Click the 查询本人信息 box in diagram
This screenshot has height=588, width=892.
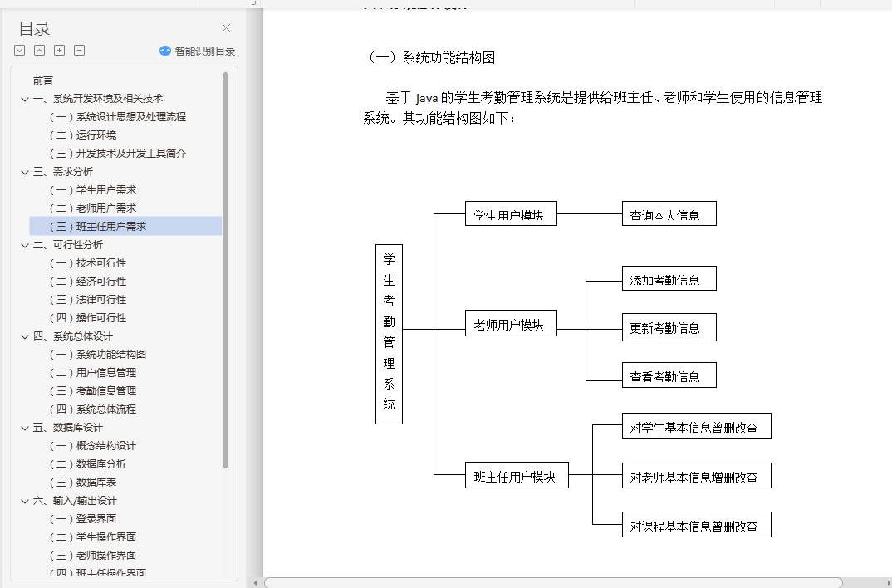coord(669,213)
